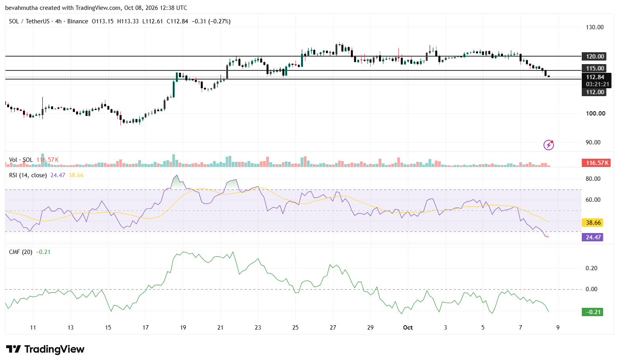Click the purple RSI value tag 24.47
The image size is (619, 364).
click(x=593, y=237)
